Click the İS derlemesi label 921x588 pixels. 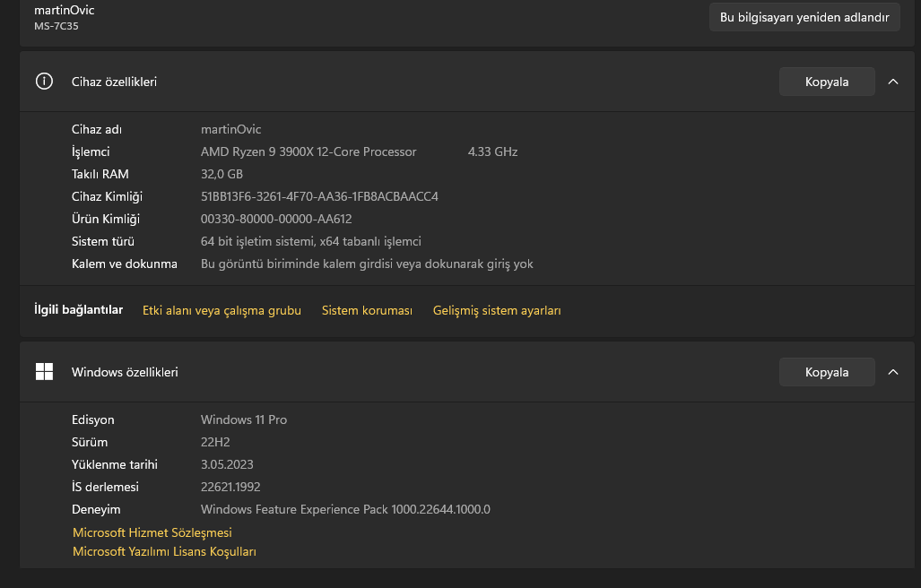105,487
